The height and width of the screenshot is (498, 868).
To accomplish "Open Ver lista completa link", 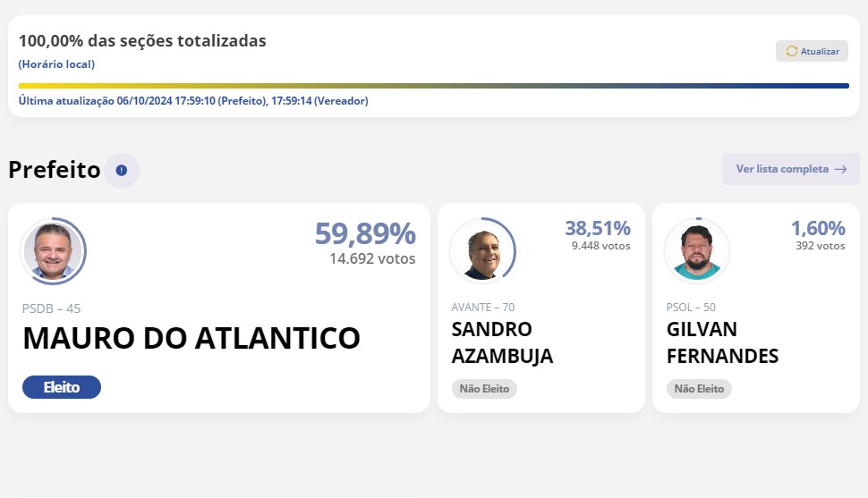I will tap(790, 169).
